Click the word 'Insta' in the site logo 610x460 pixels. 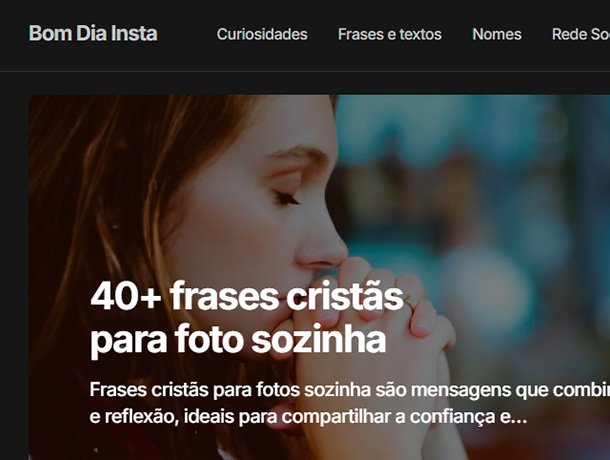pyautogui.click(x=134, y=33)
